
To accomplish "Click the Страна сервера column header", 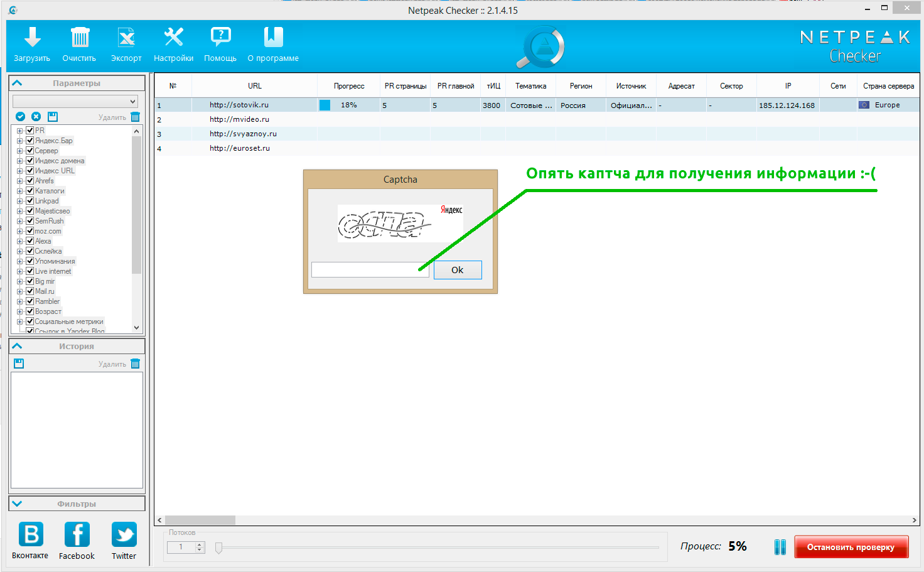I will tap(888, 86).
